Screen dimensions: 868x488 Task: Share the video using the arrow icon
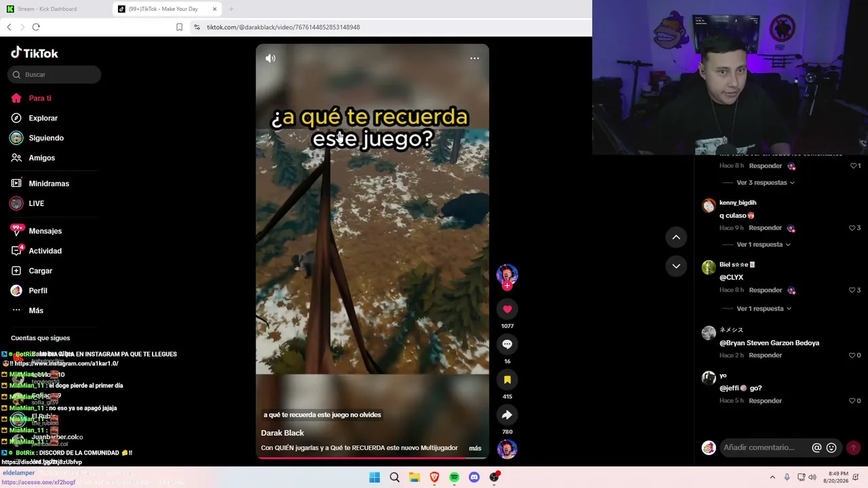tap(507, 415)
